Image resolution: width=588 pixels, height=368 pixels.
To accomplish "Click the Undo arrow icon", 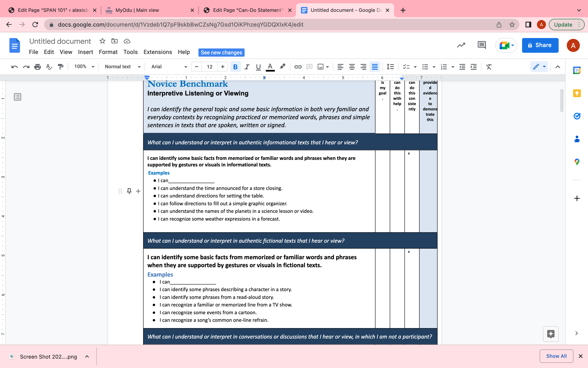I will tap(14, 67).
